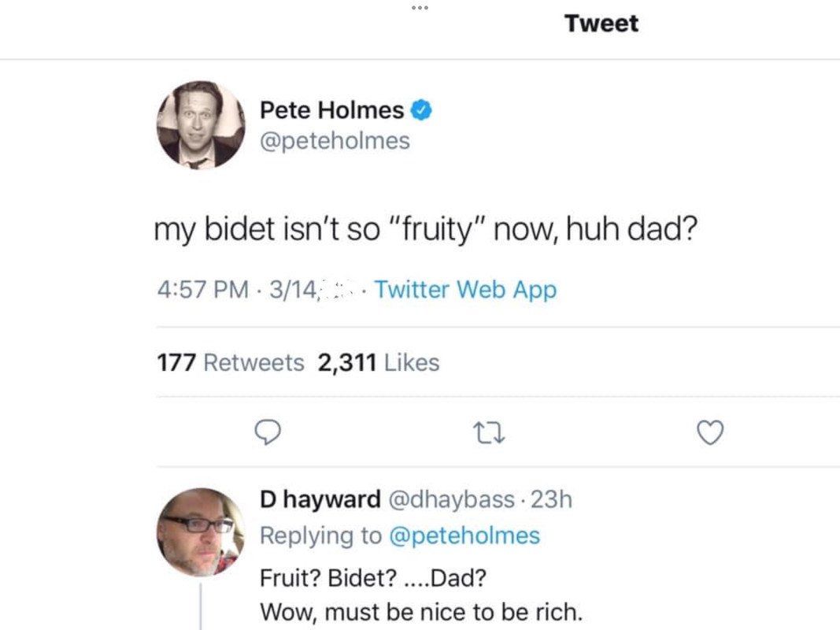Open the "must be nice to be rich" reply
Screen dimensions: 840x630
(x=421, y=610)
